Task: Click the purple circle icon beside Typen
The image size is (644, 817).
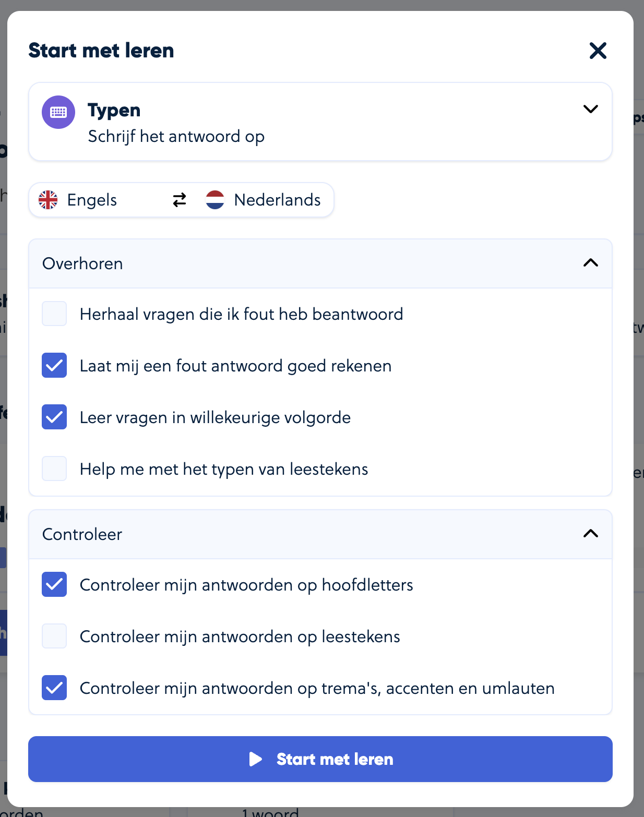Action: (x=58, y=112)
